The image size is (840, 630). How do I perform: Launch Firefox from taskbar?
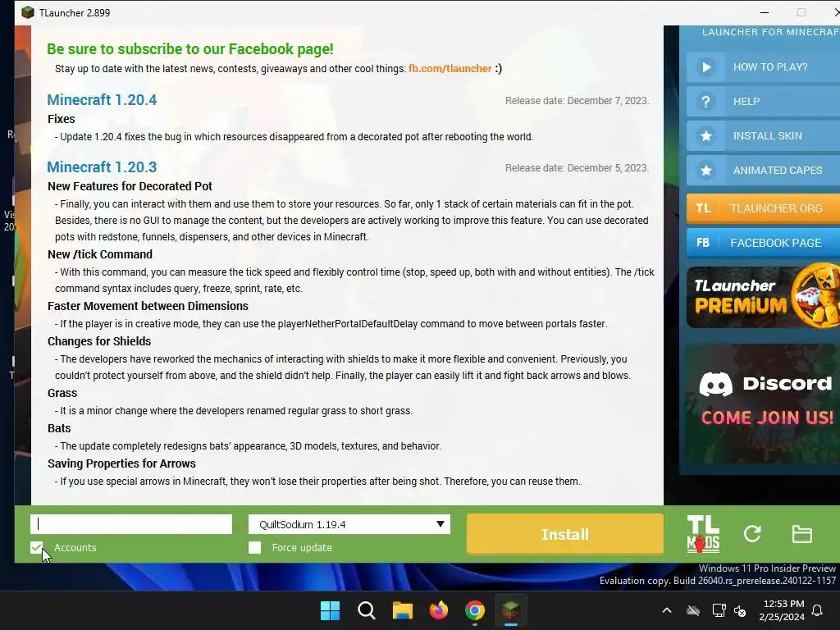[x=439, y=610]
